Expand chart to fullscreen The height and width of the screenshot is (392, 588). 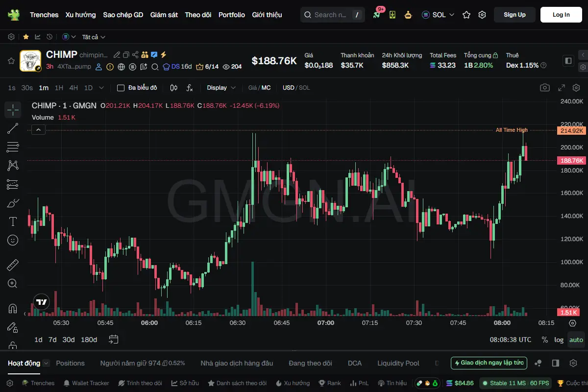coord(562,88)
